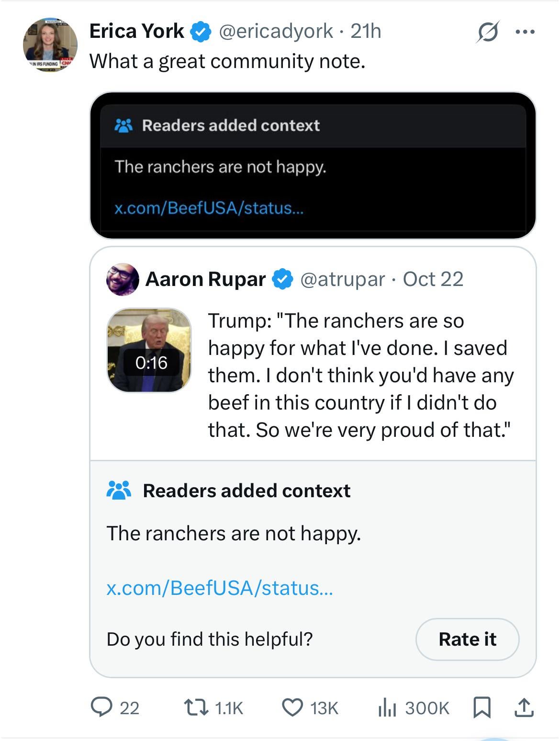View post analytics via views icon
560x741 pixels.
click(x=387, y=707)
